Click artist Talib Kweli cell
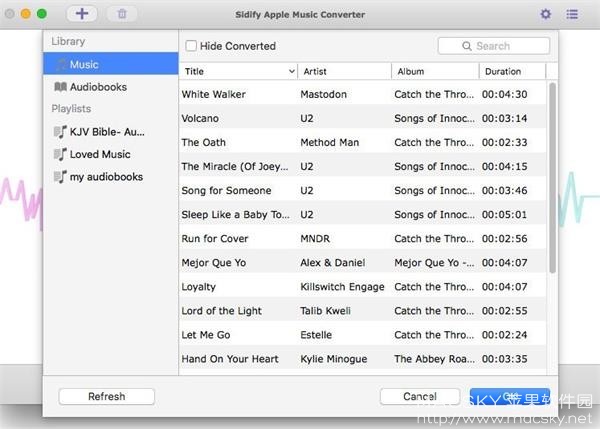Image resolution: width=600 pixels, height=429 pixels. [x=325, y=311]
